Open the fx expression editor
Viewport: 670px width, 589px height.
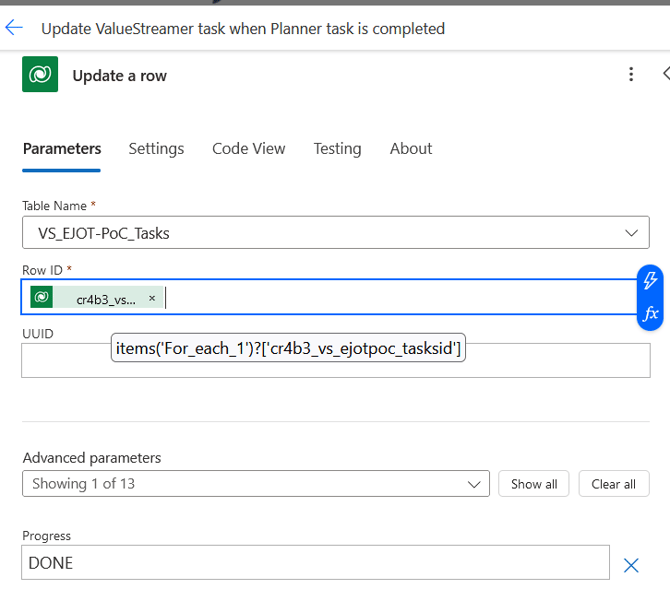tap(650, 314)
